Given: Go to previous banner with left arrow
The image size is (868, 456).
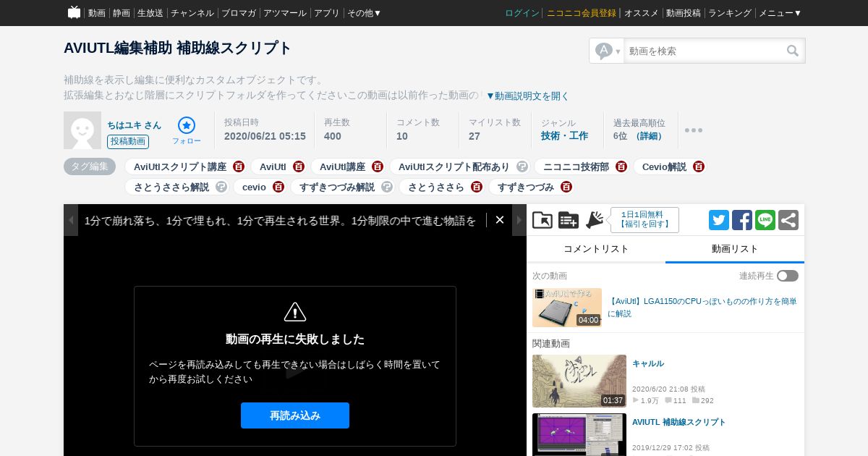Looking at the screenshot, I should coord(71,220).
